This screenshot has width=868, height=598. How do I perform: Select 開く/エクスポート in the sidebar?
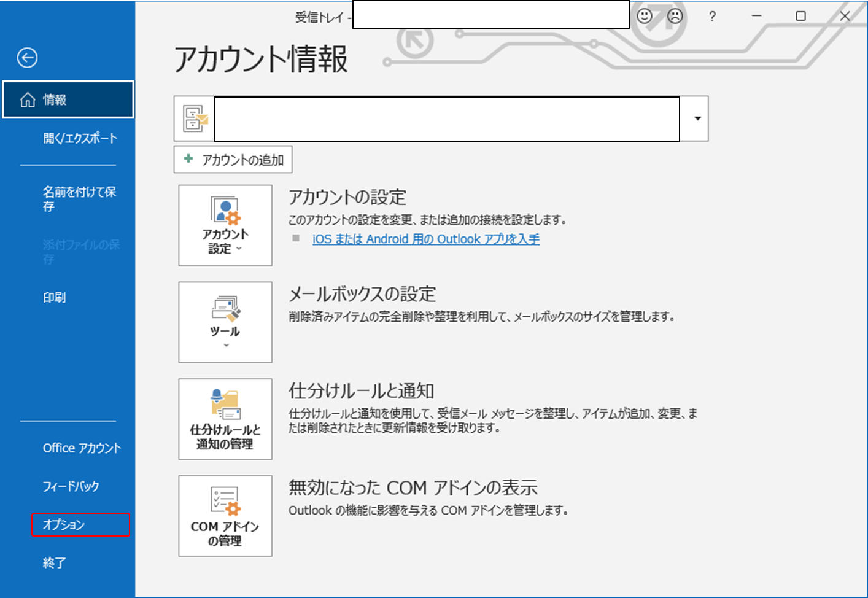(80, 138)
